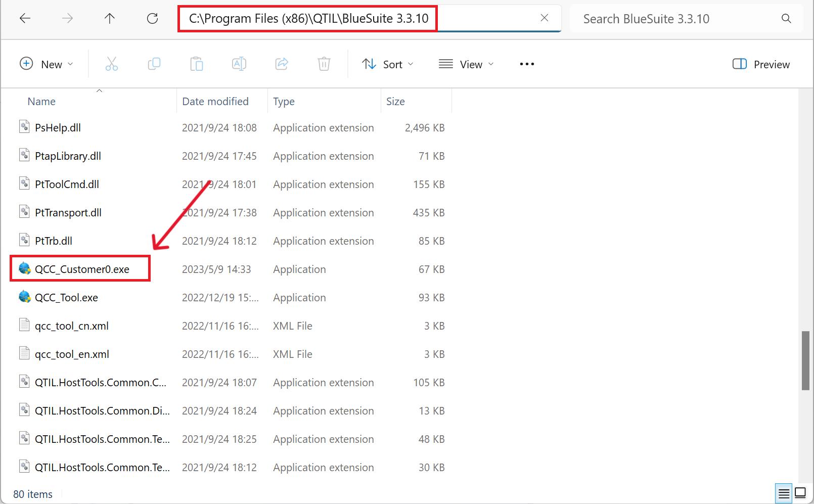Rename selection via the Rename icon

coord(239,64)
